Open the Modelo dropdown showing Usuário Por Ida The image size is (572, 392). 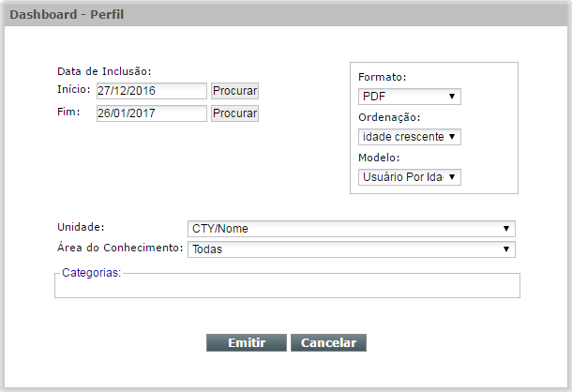(409, 177)
